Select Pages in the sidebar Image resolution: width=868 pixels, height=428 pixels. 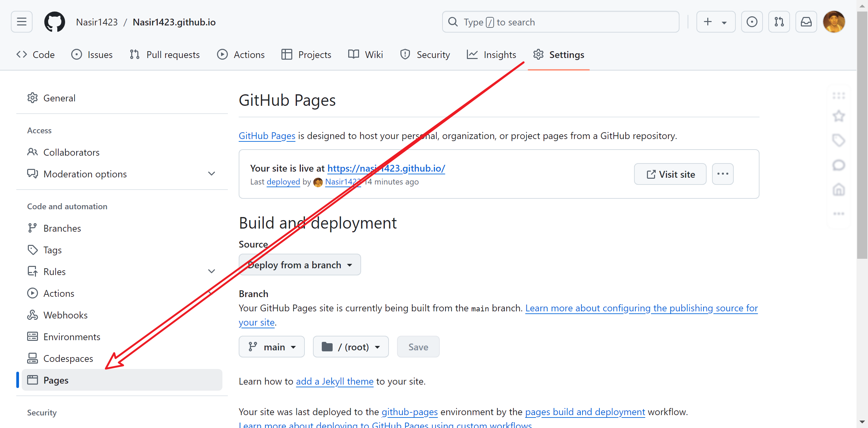(122, 380)
